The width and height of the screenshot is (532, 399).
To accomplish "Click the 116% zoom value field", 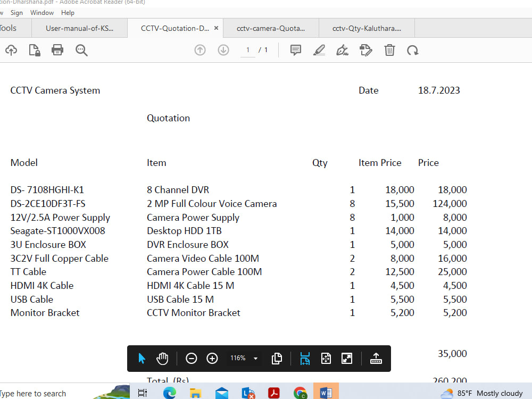I will (x=238, y=358).
